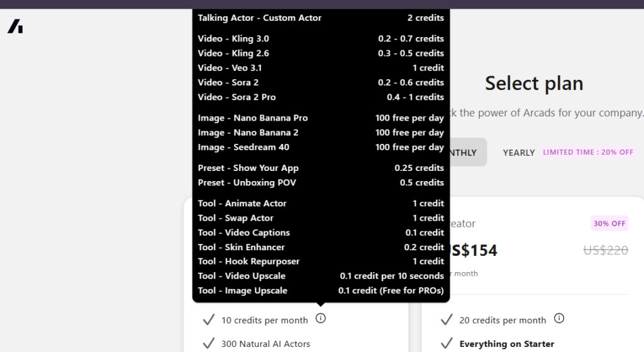Image resolution: width=644 pixels, height=352 pixels.
Task: Click the Tool - Image Upscale row
Action: point(321,291)
